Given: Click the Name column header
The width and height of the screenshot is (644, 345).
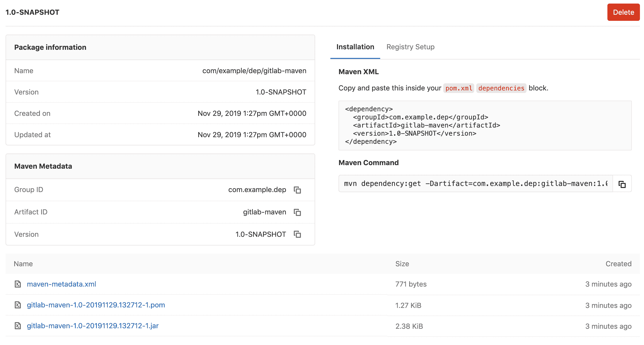Looking at the screenshot, I should (x=23, y=264).
